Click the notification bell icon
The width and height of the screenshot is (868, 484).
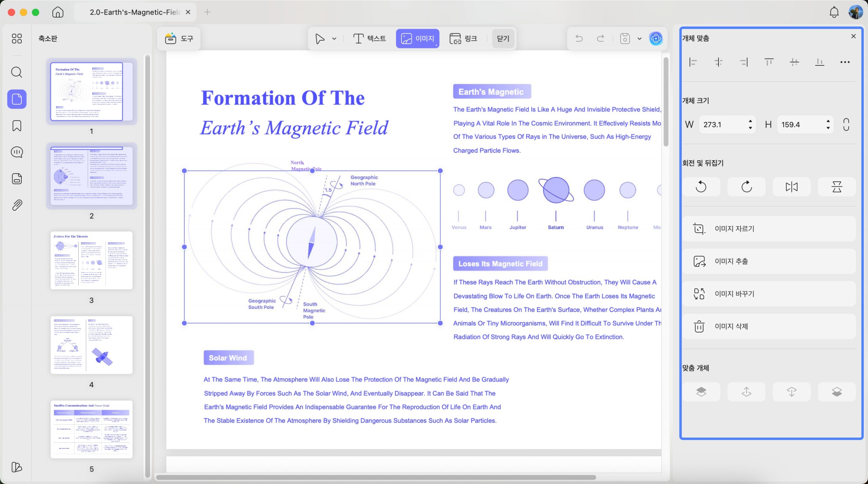point(834,12)
